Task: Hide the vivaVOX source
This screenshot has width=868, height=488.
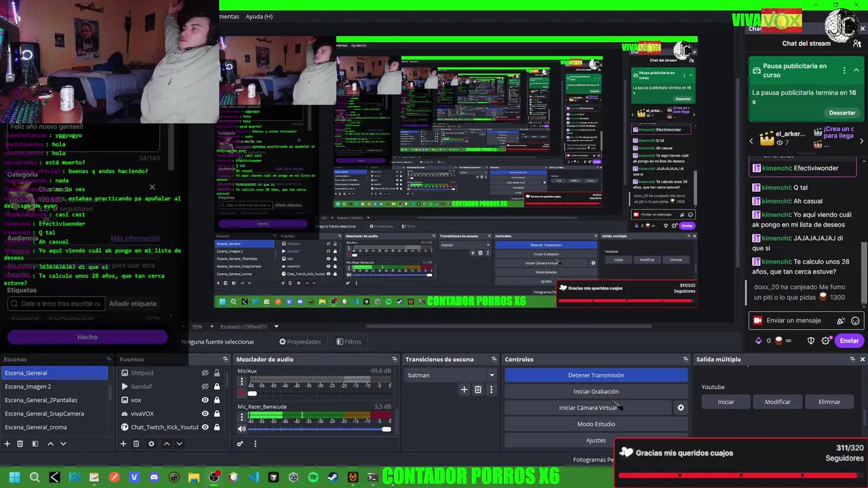Action: point(205,413)
